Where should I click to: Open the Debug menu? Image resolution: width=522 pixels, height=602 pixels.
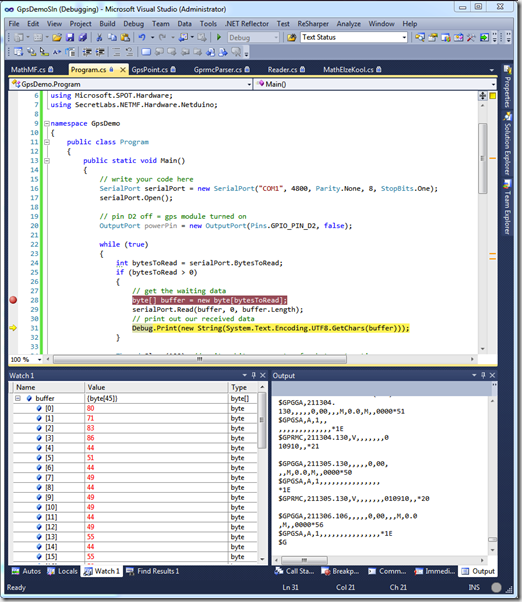(x=134, y=24)
